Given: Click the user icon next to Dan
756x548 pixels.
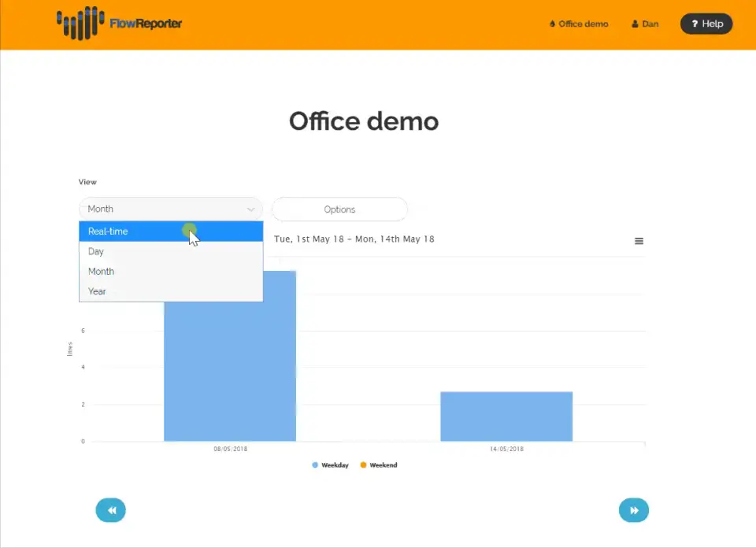Looking at the screenshot, I should pos(635,24).
